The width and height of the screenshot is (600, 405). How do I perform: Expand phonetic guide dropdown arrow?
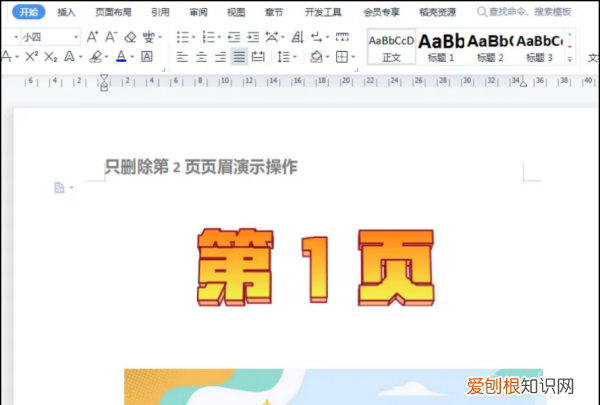click(x=160, y=37)
